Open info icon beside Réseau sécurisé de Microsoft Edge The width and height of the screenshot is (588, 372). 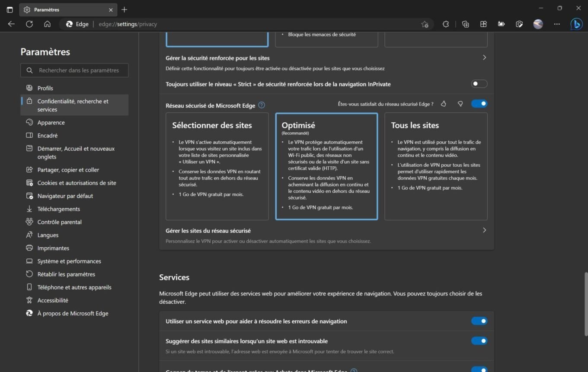pyautogui.click(x=262, y=105)
